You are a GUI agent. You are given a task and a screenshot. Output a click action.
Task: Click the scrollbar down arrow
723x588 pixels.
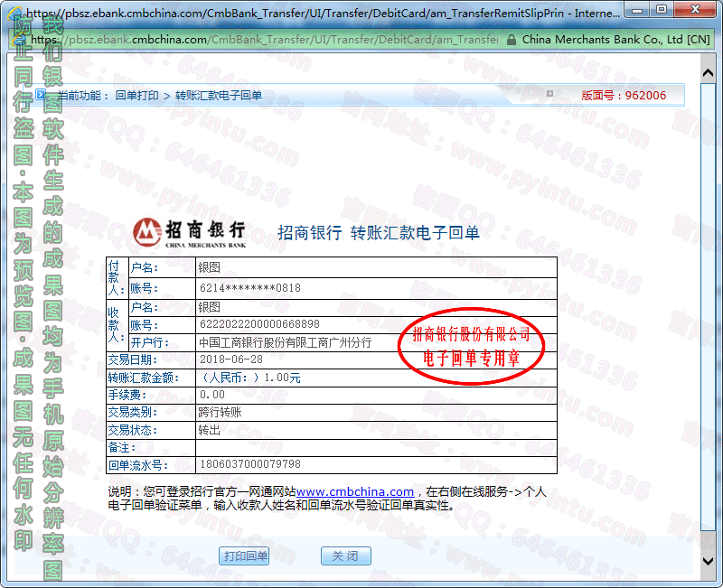(708, 561)
